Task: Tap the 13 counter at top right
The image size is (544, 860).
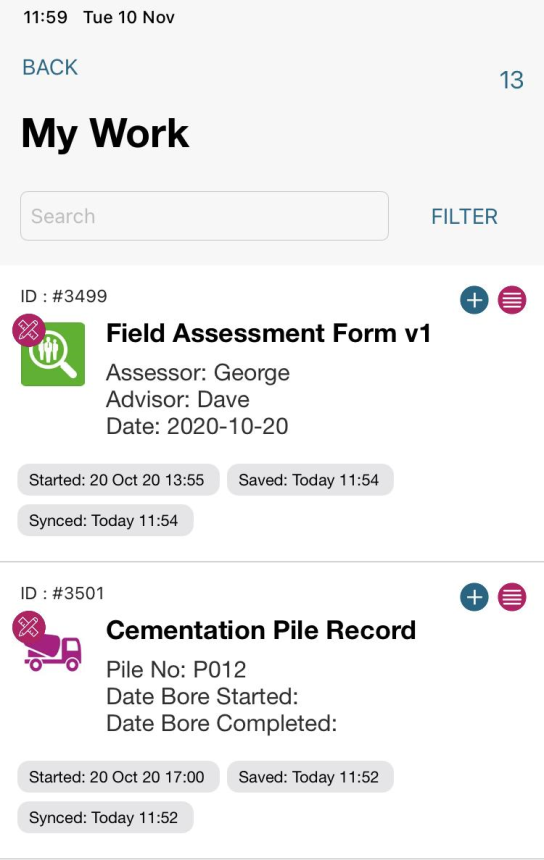Action: tap(512, 80)
